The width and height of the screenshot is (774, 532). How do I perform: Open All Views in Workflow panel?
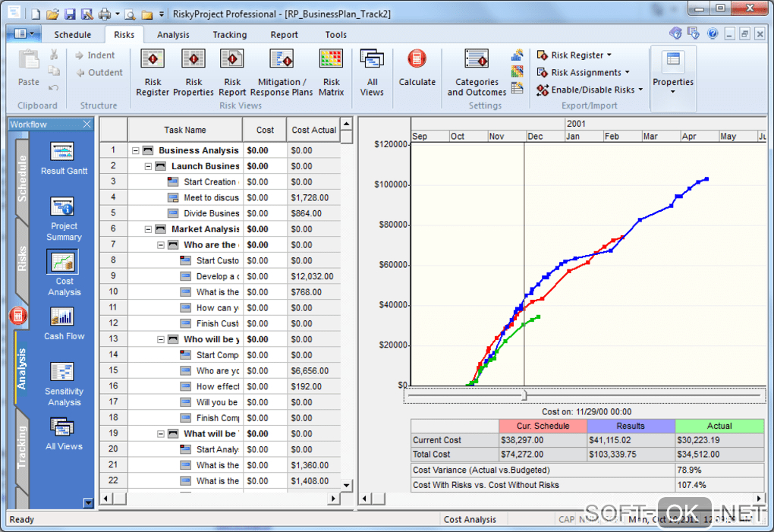coord(64,434)
